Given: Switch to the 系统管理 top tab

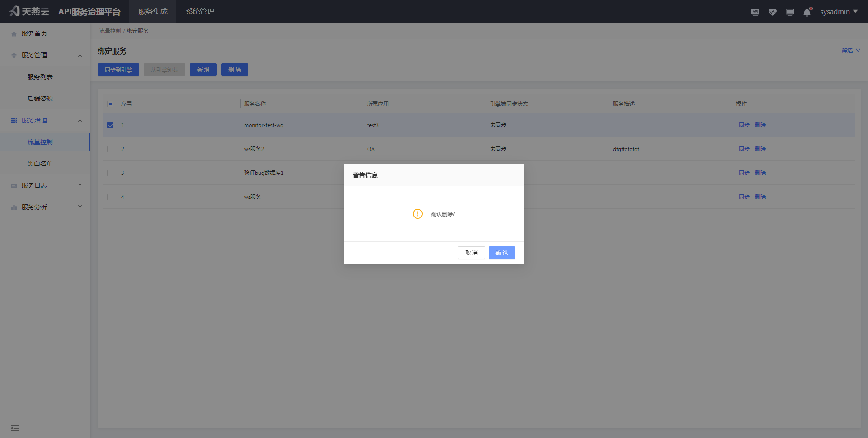Looking at the screenshot, I should click(200, 12).
